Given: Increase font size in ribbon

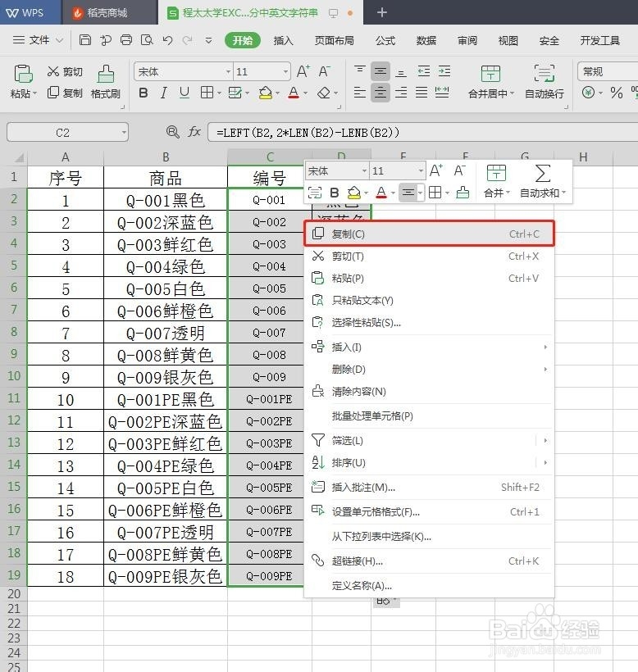Looking at the screenshot, I should tap(303, 71).
